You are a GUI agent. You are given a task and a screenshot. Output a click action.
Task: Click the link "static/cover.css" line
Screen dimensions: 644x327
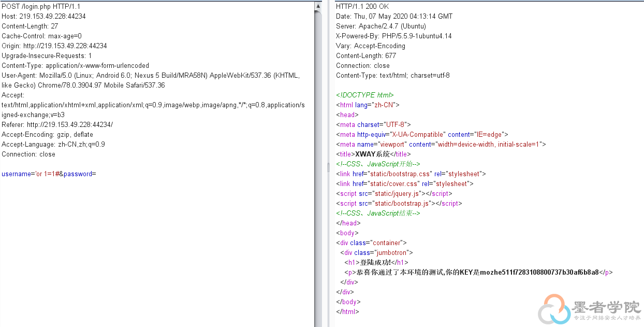[405, 183]
